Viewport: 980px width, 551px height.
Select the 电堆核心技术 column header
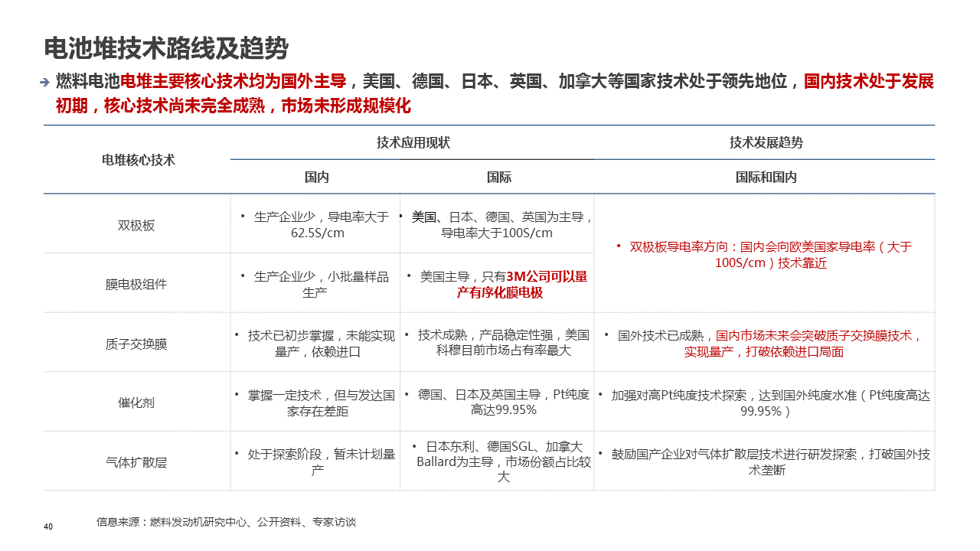(x=138, y=160)
